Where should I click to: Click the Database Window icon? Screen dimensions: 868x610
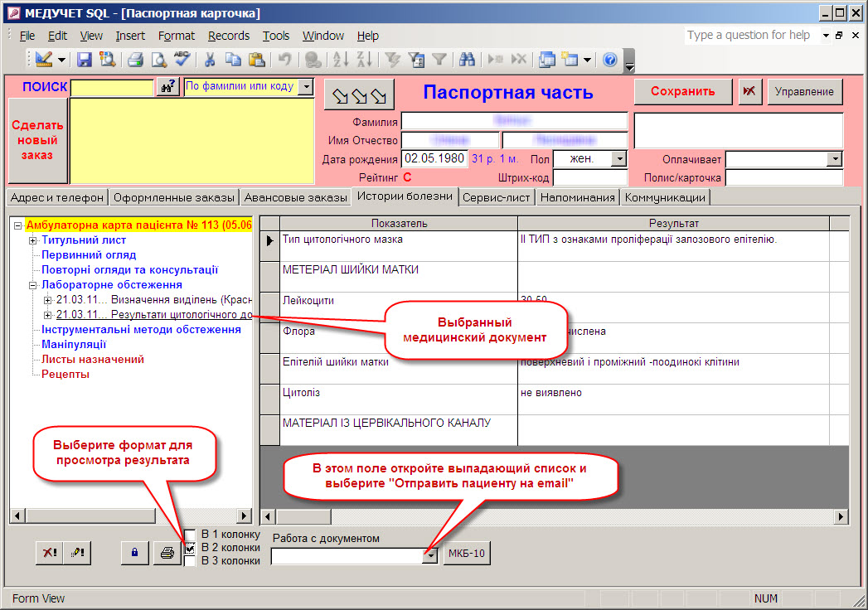point(547,59)
